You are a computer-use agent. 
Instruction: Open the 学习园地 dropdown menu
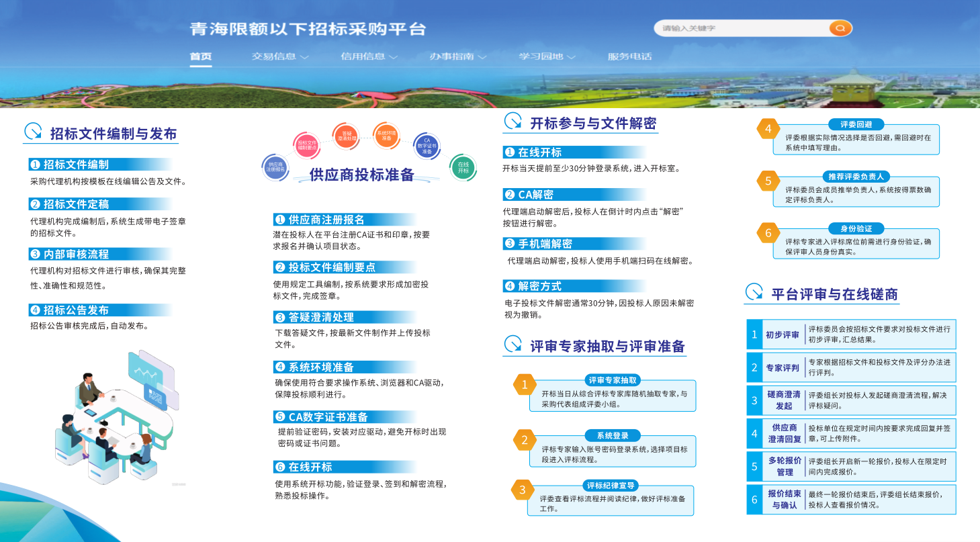[x=547, y=56]
